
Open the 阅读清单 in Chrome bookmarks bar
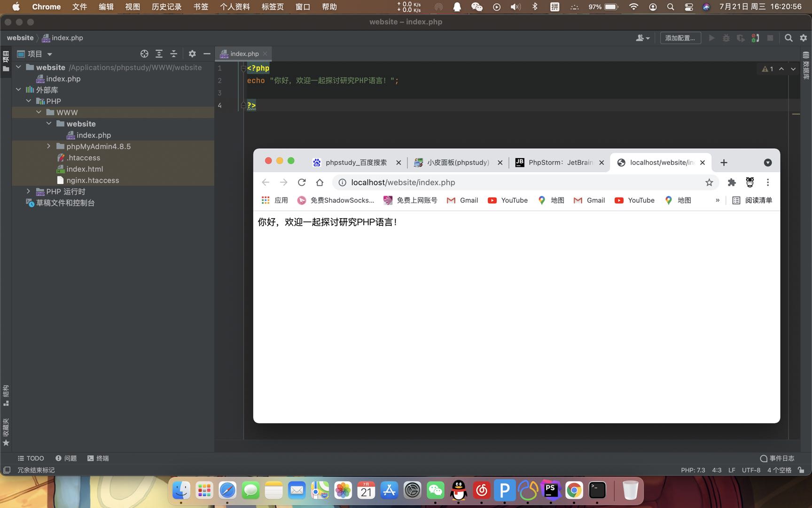[x=752, y=200]
